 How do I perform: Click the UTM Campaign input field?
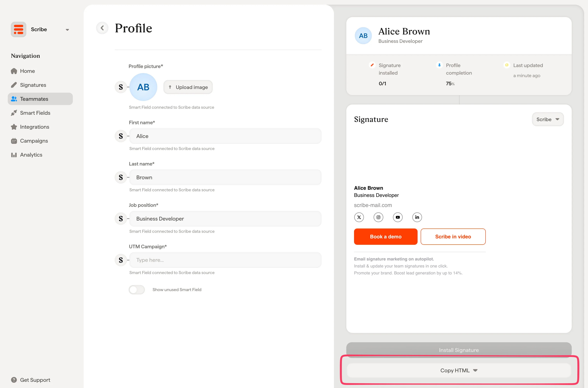pyautogui.click(x=225, y=260)
